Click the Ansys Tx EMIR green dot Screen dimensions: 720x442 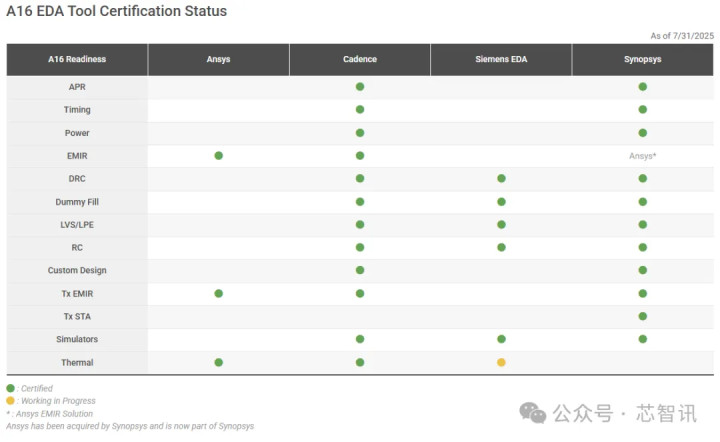point(218,293)
